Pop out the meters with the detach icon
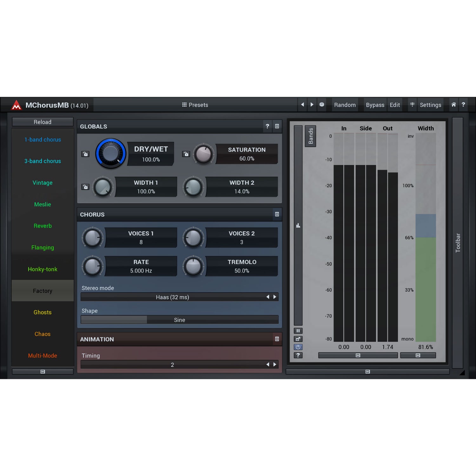The image size is (476, 476). point(298,339)
